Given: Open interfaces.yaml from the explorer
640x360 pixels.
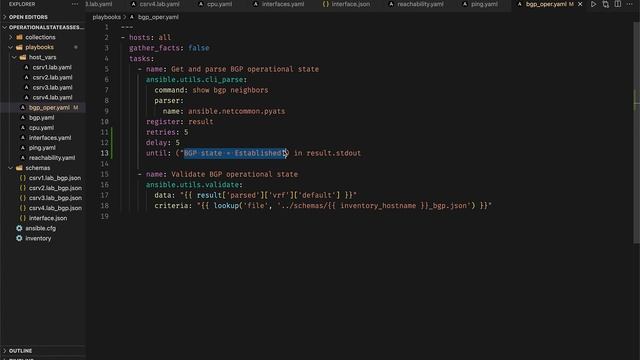Looking at the screenshot, I should coord(50,138).
